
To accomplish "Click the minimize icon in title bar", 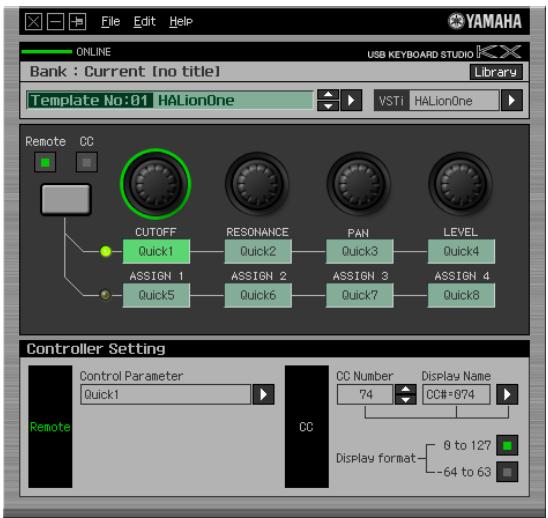I will click(56, 22).
